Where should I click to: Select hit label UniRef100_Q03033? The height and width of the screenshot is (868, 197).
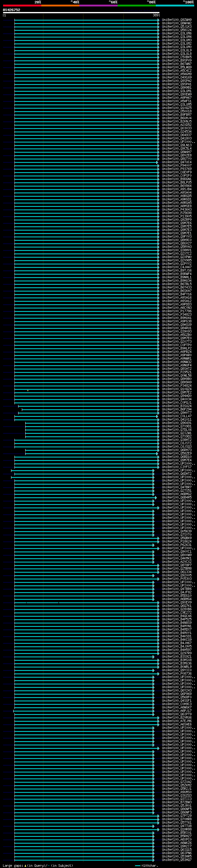pos(177,128)
